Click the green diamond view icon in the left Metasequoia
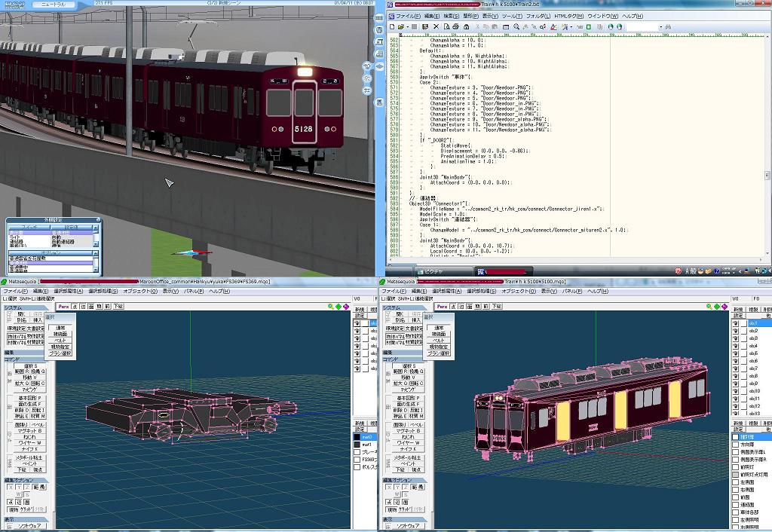Viewport: 772px width, 532px height. (339, 307)
